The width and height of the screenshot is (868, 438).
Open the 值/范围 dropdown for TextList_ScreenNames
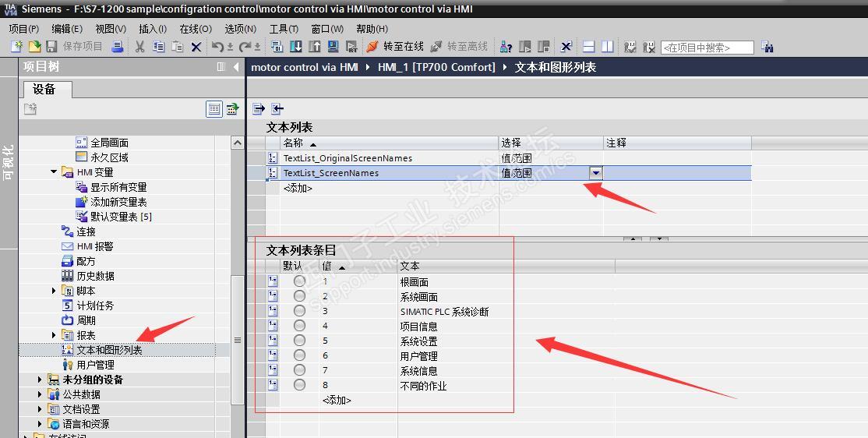pyautogui.click(x=595, y=173)
